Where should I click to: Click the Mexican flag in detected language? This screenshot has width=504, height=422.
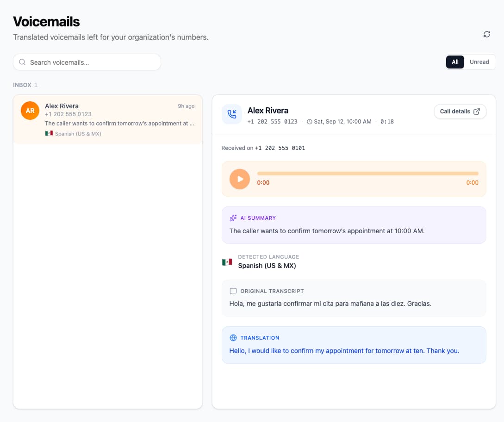(227, 262)
